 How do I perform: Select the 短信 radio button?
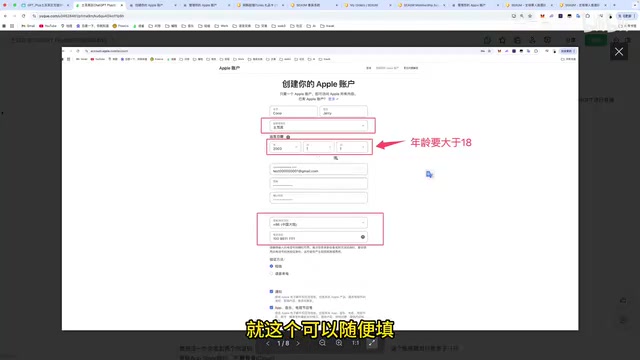[271, 266]
